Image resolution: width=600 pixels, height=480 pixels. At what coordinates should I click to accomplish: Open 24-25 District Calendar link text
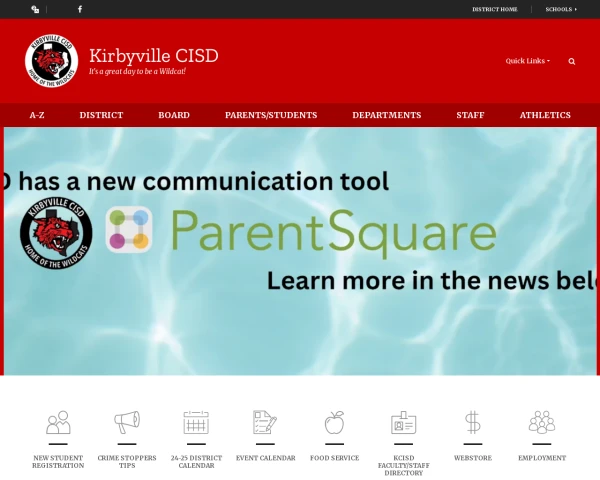(x=196, y=462)
